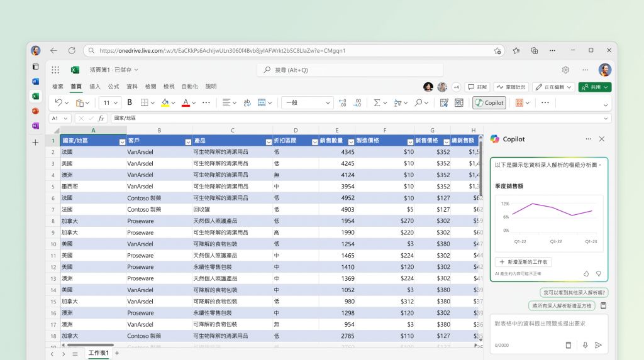Click the Copilot ribbon button
Screen dimensions: 644x360
(x=489, y=102)
